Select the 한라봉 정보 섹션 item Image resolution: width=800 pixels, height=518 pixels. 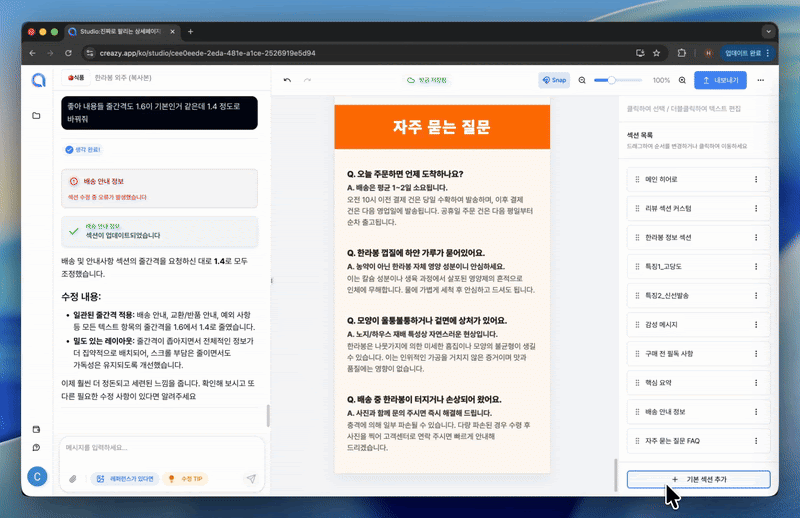tap(690, 238)
